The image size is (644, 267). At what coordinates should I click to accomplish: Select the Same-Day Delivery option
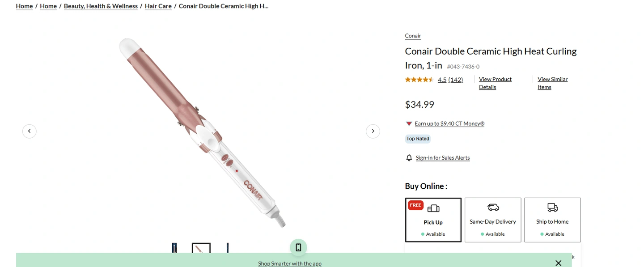pyautogui.click(x=493, y=220)
